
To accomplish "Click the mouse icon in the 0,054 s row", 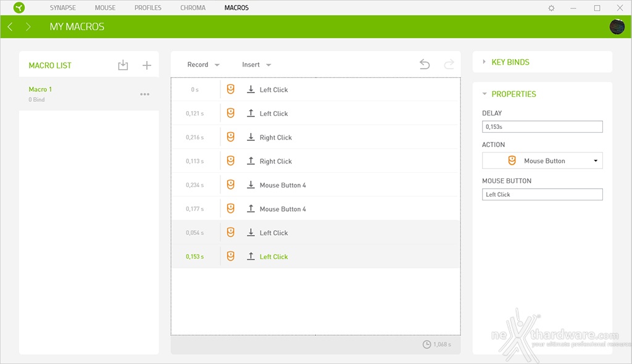I will click(231, 232).
